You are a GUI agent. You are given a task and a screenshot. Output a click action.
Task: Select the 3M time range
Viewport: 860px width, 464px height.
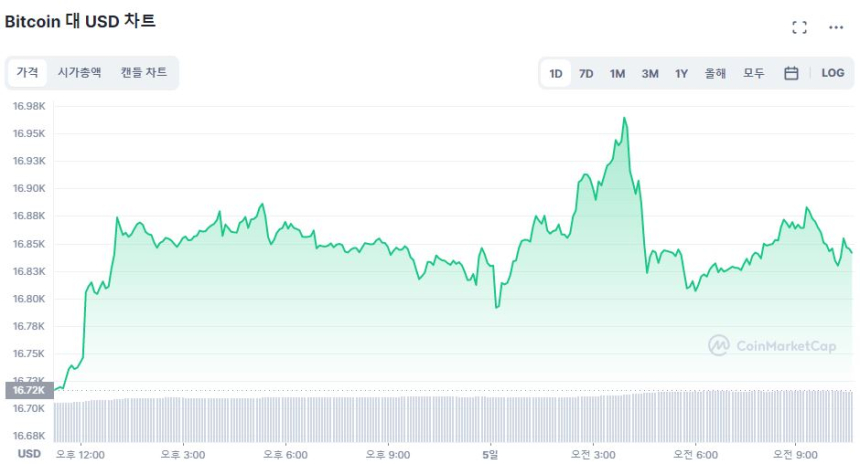pyautogui.click(x=650, y=73)
